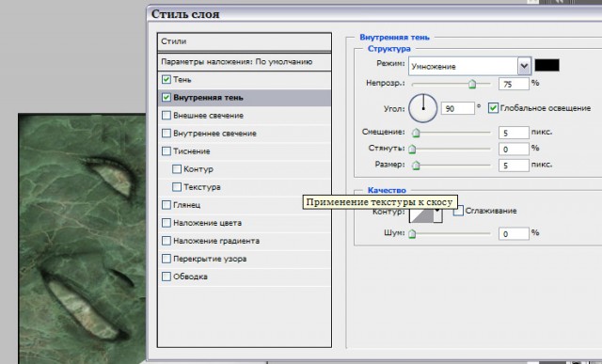Click the Размер slider handle
This screenshot has height=364, width=602.
tap(416, 166)
